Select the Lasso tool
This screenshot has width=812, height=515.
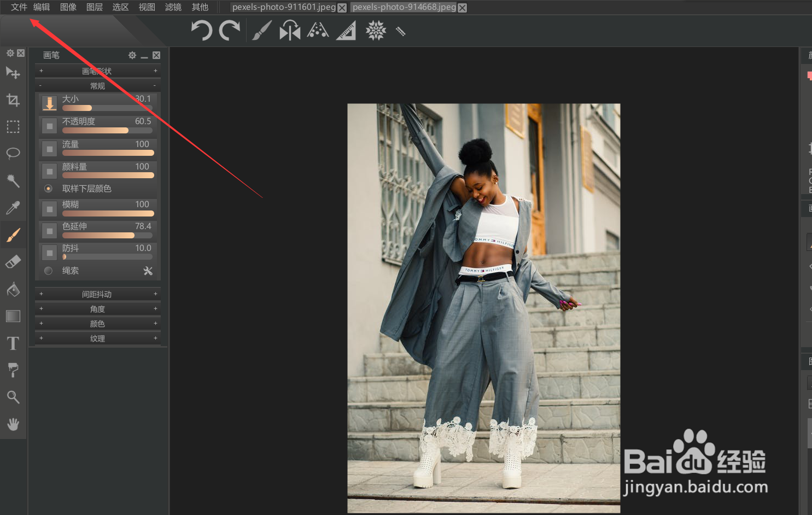click(13, 154)
